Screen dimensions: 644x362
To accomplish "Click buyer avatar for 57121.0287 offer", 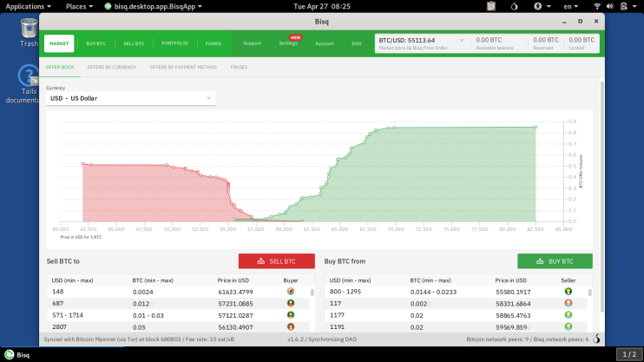I will (291, 315).
